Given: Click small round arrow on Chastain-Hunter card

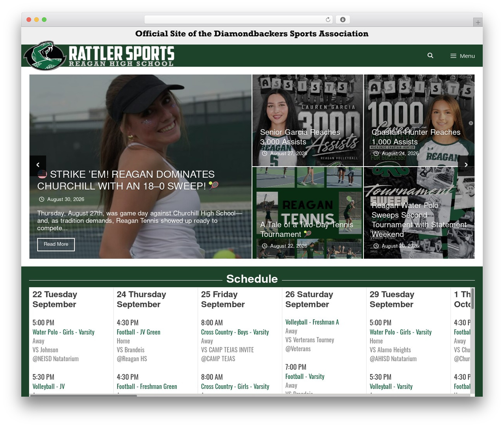Looking at the screenshot, I should (x=471, y=123).
